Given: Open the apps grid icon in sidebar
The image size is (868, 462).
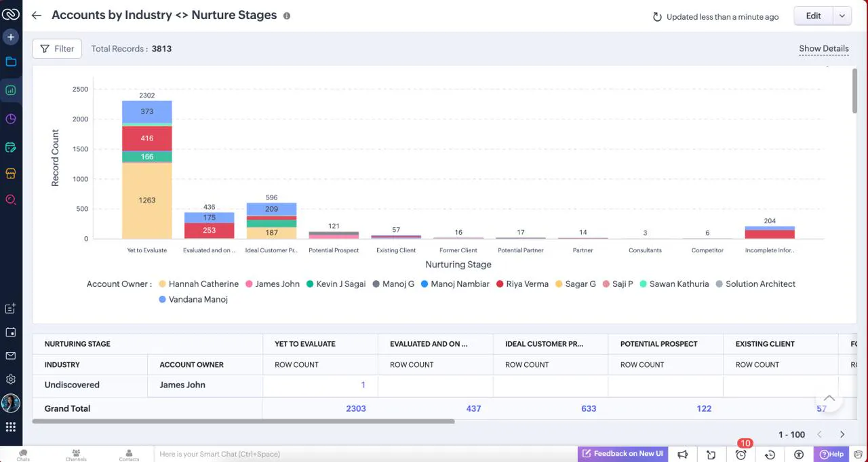Looking at the screenshot, I should (x=11, y=427).
